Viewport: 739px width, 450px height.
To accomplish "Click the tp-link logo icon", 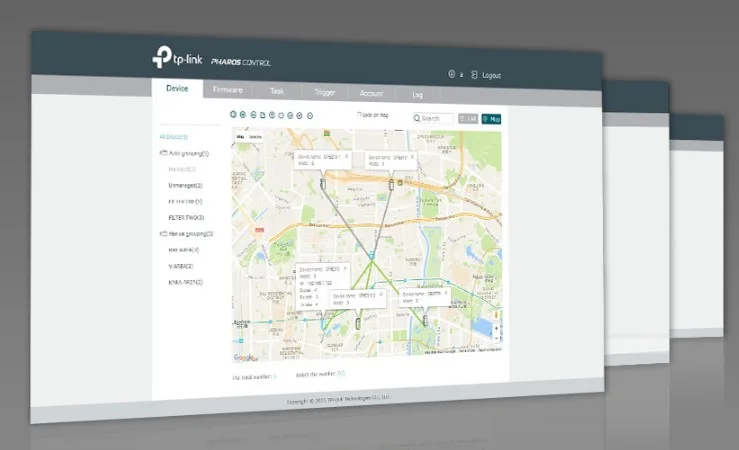I will [163, 57].
